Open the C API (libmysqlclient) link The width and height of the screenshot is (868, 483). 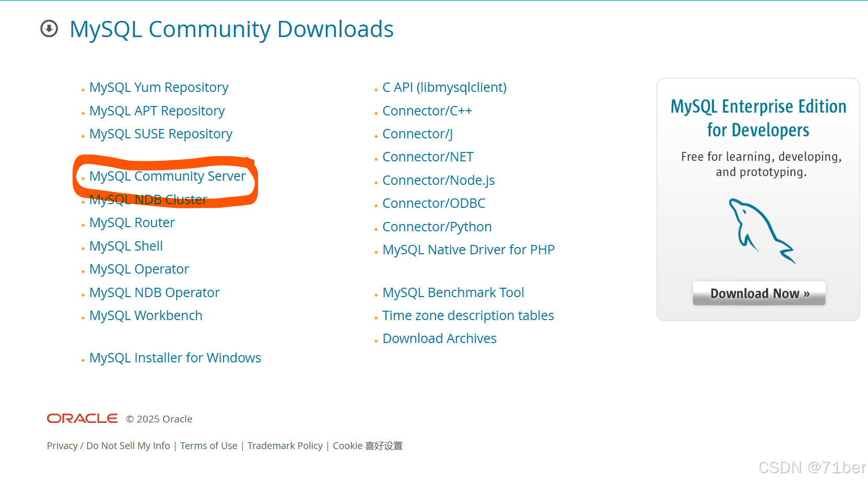(444, 87)
